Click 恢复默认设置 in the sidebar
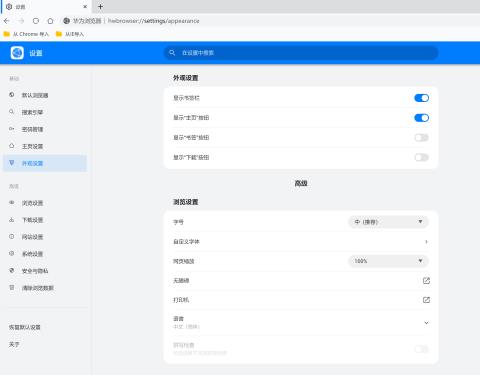The width and height of the screenshot is (480, 375). (25, 327)
